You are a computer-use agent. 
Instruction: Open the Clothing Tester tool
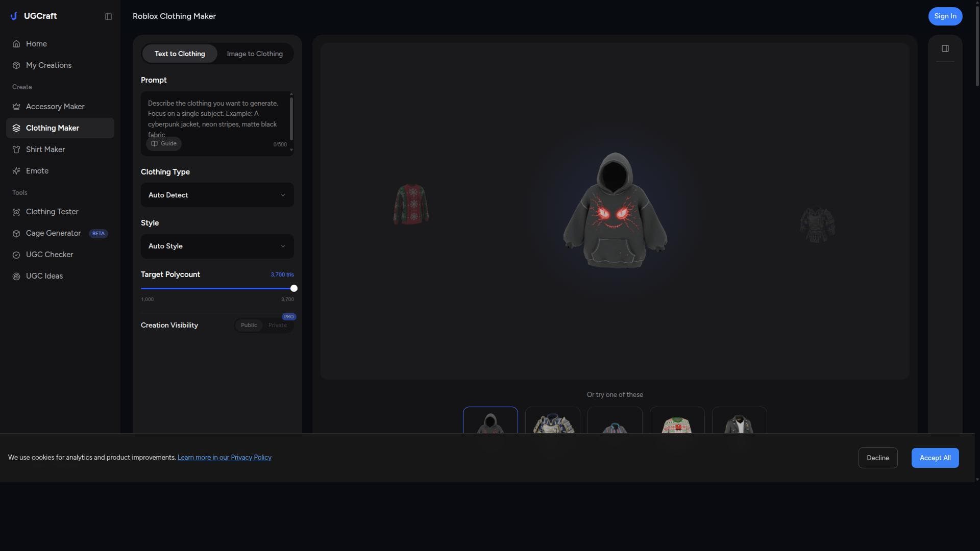[60, 212]
